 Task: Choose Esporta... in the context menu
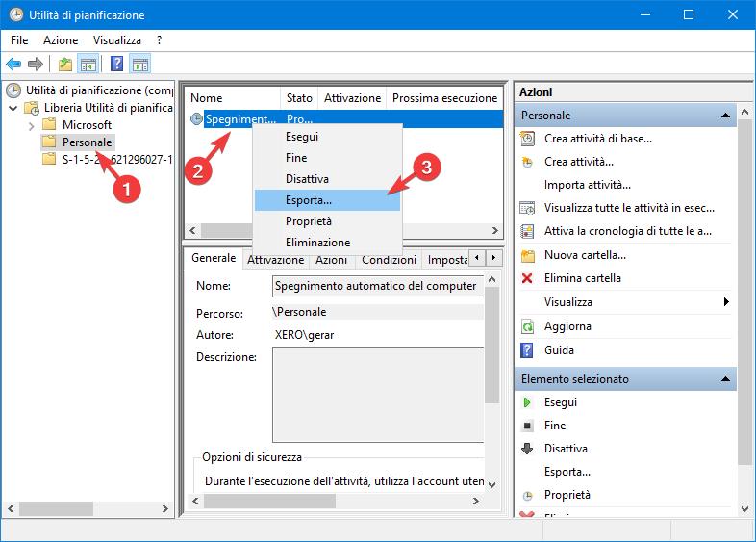[327, 200]
